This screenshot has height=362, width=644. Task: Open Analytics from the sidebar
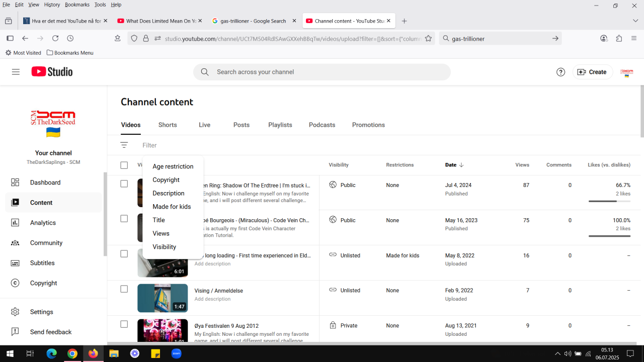point(43,223)
